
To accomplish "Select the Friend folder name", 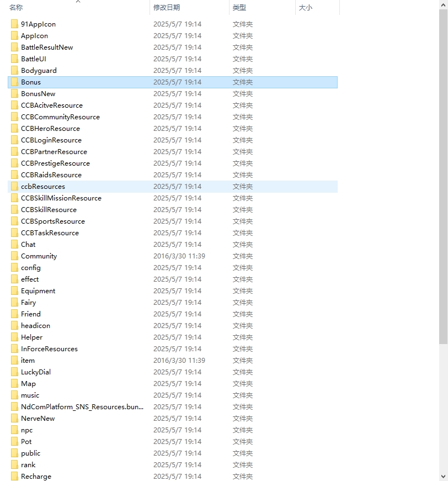I will (x=31, y=314).
